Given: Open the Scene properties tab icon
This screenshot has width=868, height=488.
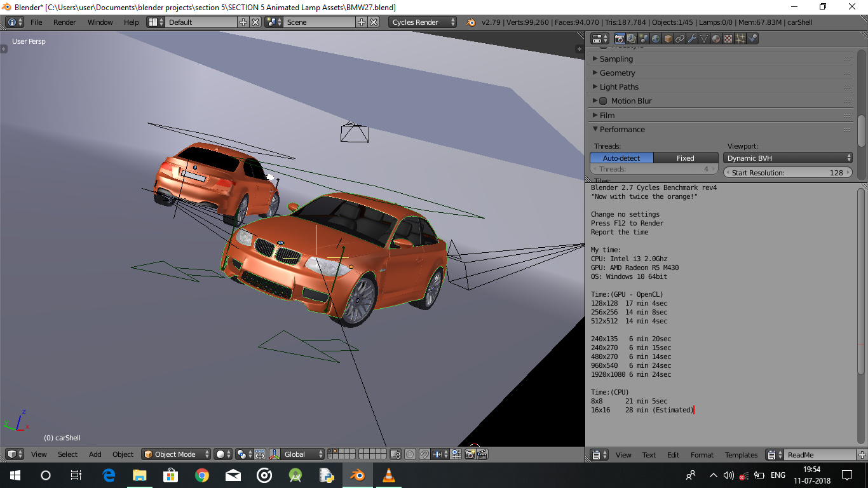Looking at the screenshot, I should [644, 39].
